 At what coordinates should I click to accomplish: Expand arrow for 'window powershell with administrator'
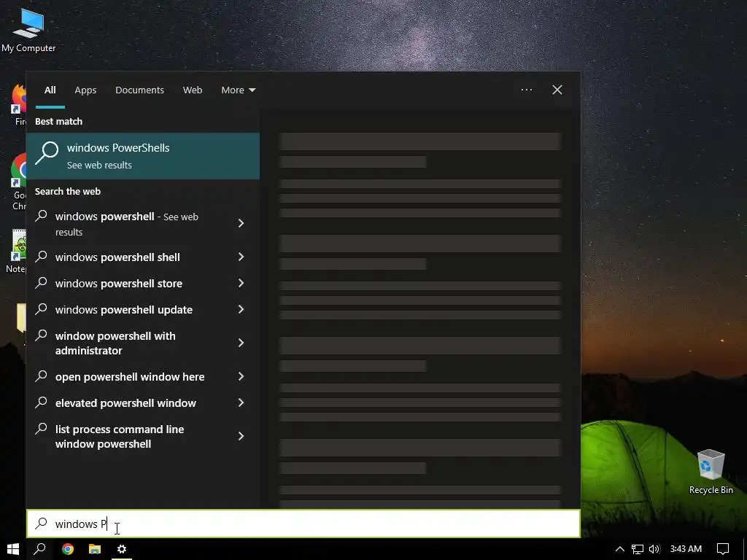(241, 343)
